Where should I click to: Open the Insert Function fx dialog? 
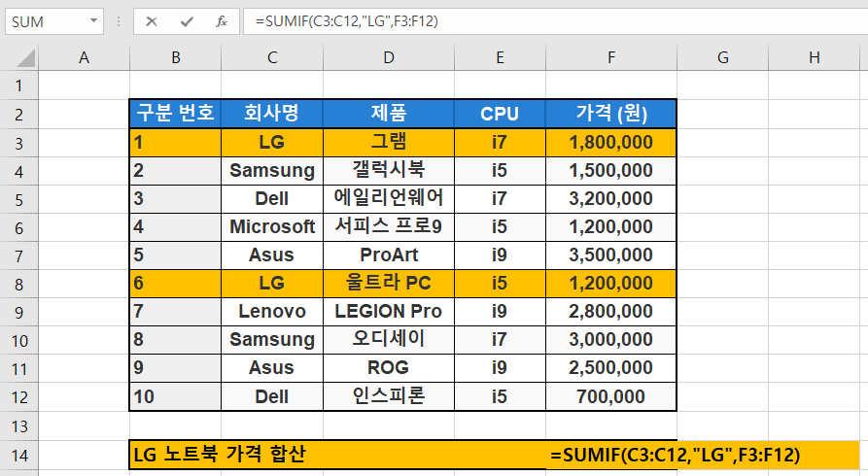pyautogui.click(x=222, y=21)
